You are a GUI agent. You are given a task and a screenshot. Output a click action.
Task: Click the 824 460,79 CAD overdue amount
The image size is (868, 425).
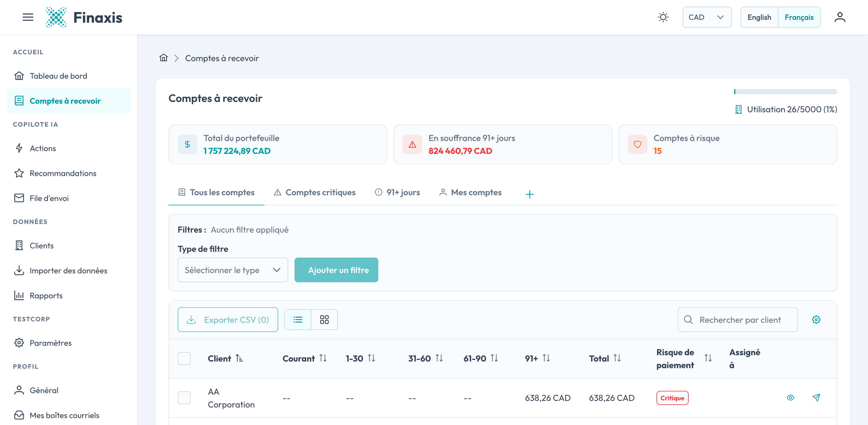tap(460, 151)
